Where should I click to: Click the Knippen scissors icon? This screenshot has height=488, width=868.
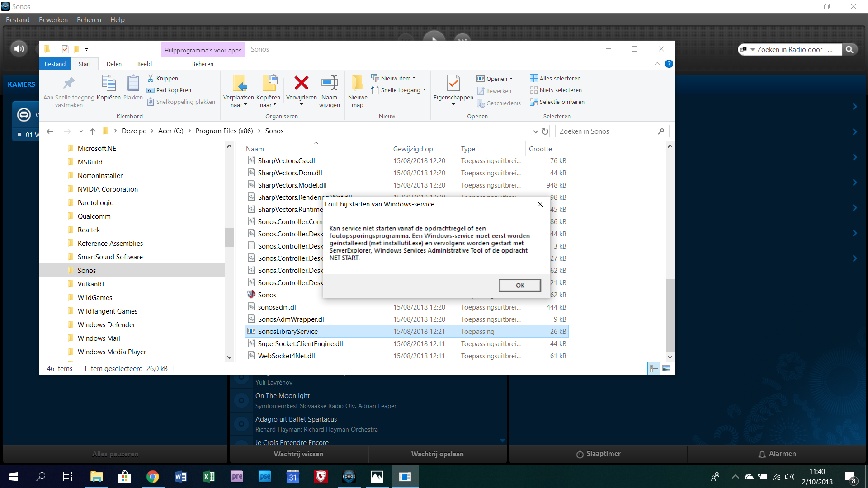click(151, 79)
